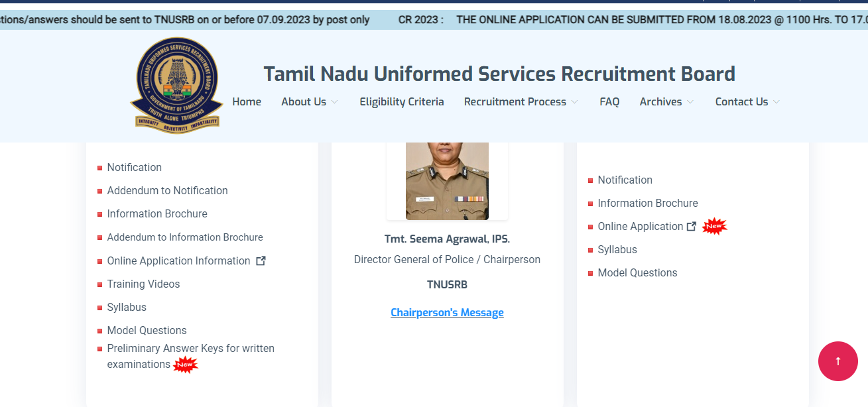868x407 pixels.
Task: Open Online Application Information link
Action: click(178, 261)
